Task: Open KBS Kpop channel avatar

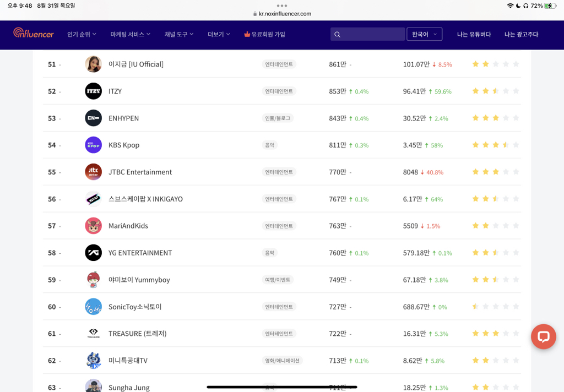Action: [x=93, y=145]
